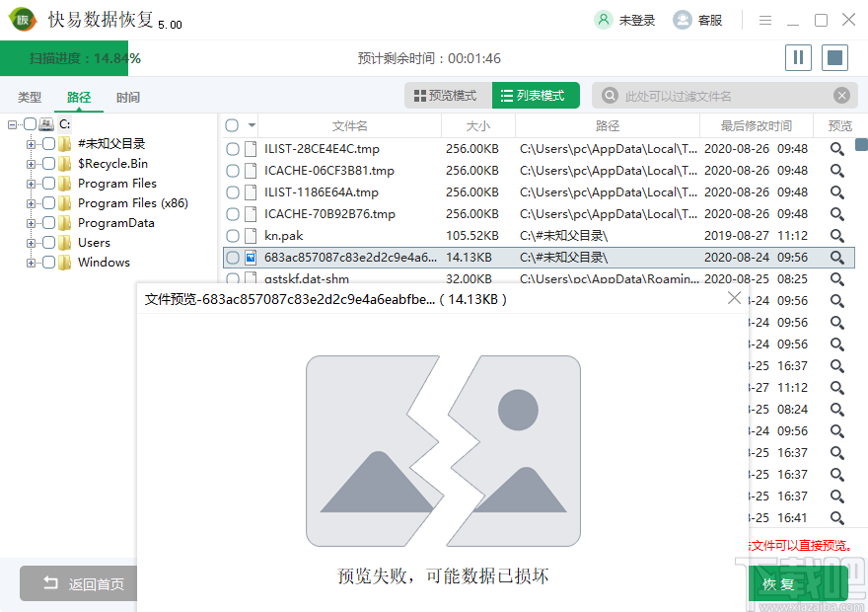Click the Windows folder icon
Screen dimensions: 868x612
65,262
